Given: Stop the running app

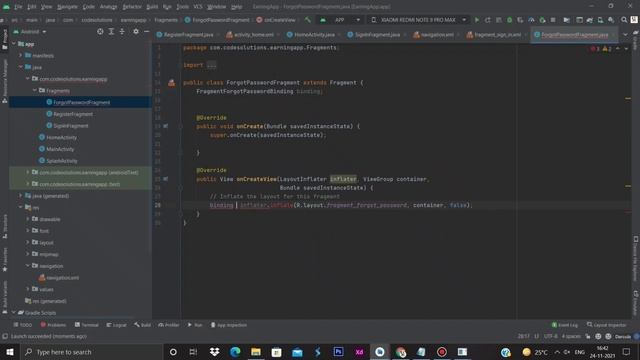Looking at the screenshot, I should 553,20.
